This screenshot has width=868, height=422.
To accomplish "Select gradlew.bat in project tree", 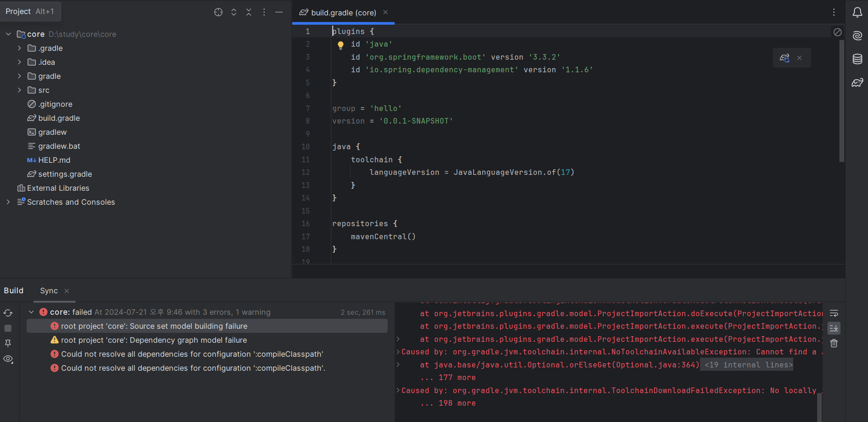I will (x=59, y=146).
